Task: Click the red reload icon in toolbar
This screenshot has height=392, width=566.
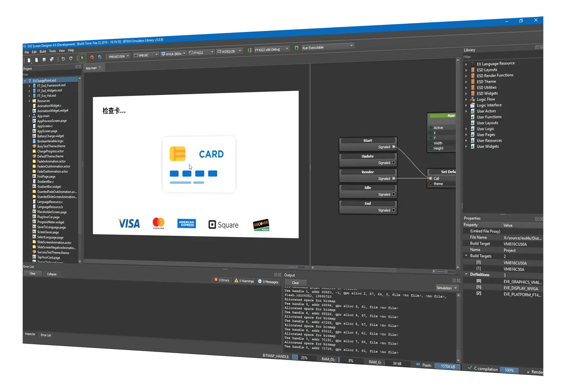Action: click(x=92, y=57)
